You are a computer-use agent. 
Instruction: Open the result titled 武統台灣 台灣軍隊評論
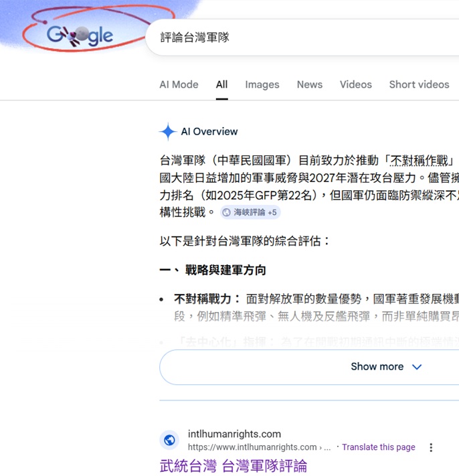pos(233,465)
